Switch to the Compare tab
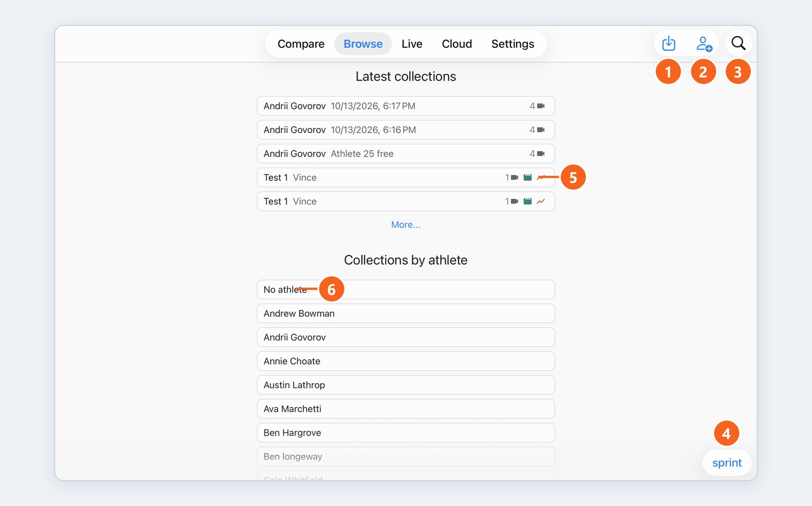 pos(301,44)
